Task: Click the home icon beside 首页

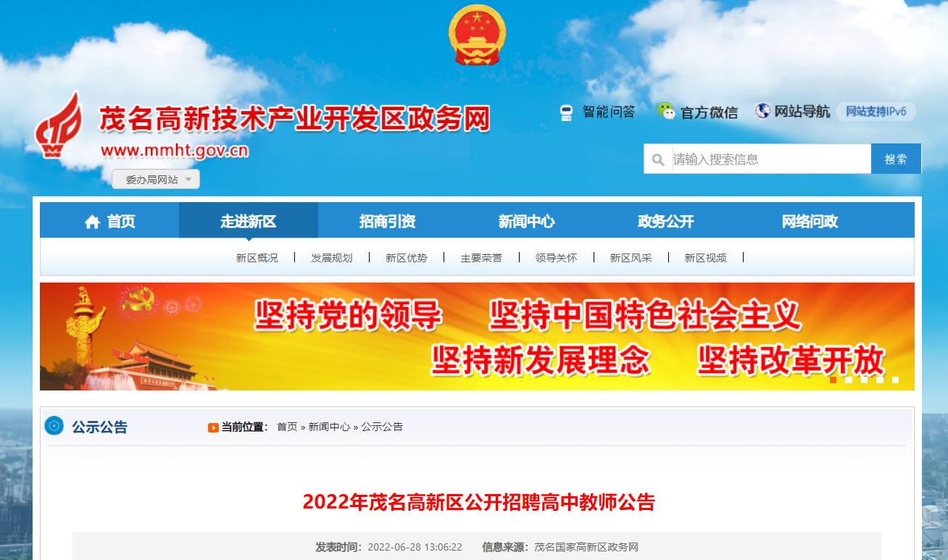Action: (x=92, y=222)
